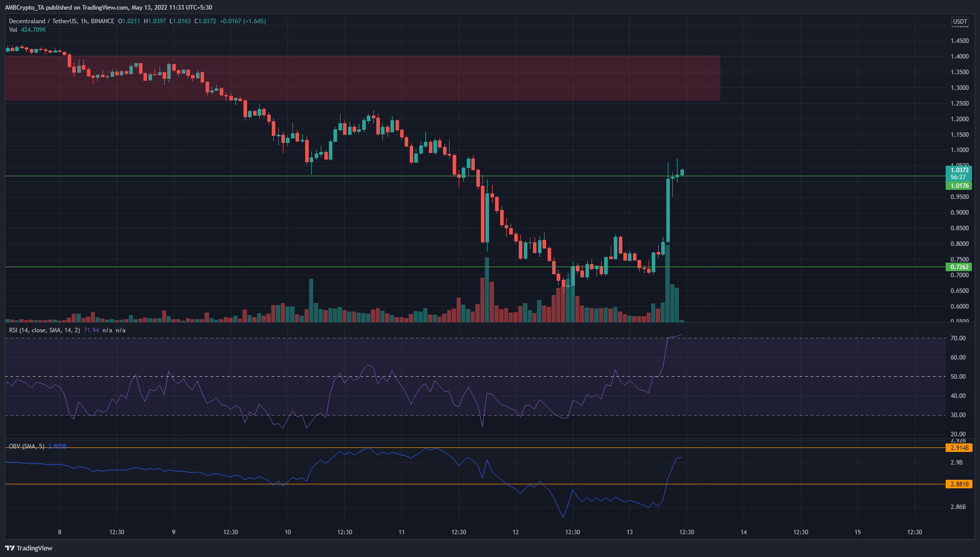Click the 12:30 label between dates 14 and 15
980x557 pixels.
[x=801, y=532]
